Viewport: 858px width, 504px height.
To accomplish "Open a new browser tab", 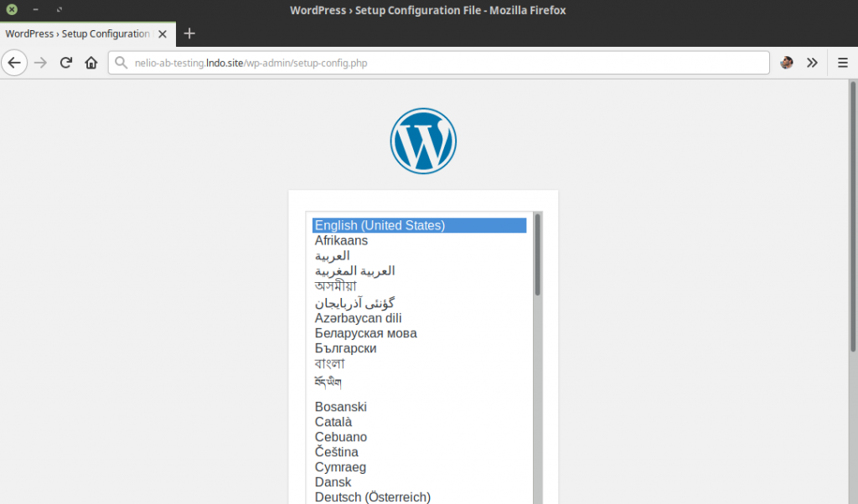I will (x=189, y=33).
